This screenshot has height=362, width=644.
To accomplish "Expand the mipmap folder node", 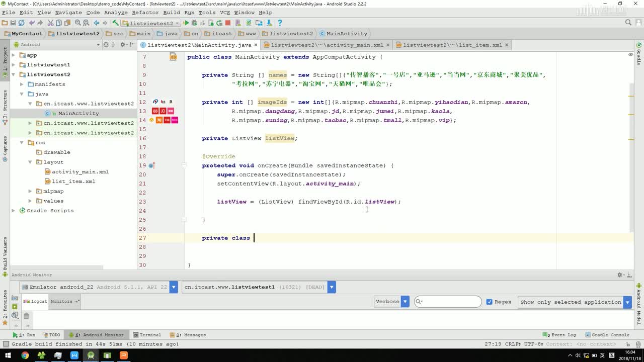I will point(30,191).
